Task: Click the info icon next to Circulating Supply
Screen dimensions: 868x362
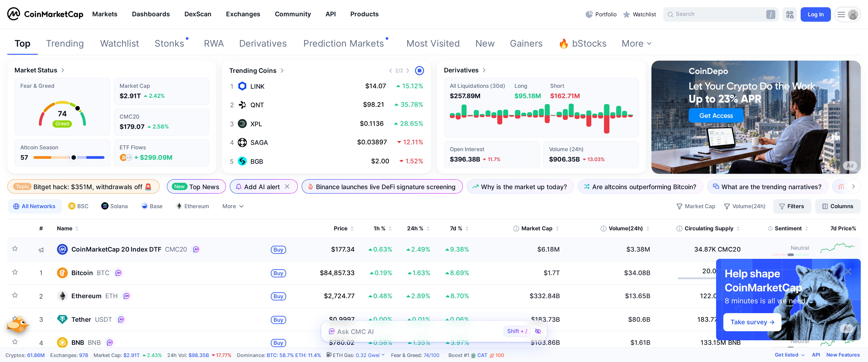Action: tap(679, 229)
